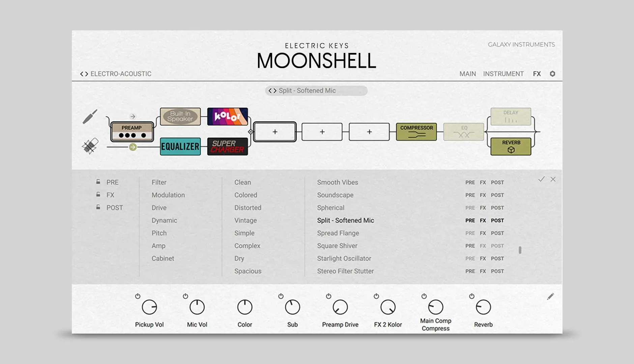Viewport: 634px width, 364px height.
Task: Switch to the INSTRUMENT tab
Action: [x=503, y=74]
